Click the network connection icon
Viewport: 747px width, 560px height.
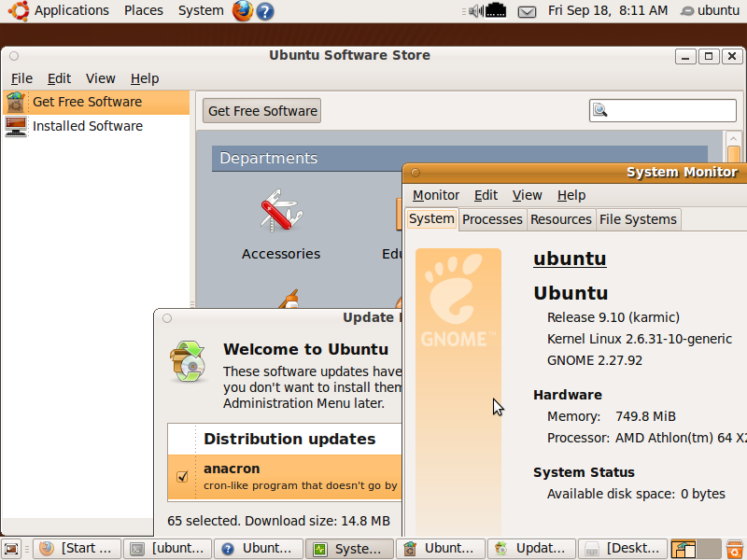pyautogui.click(x=496, y=11)
